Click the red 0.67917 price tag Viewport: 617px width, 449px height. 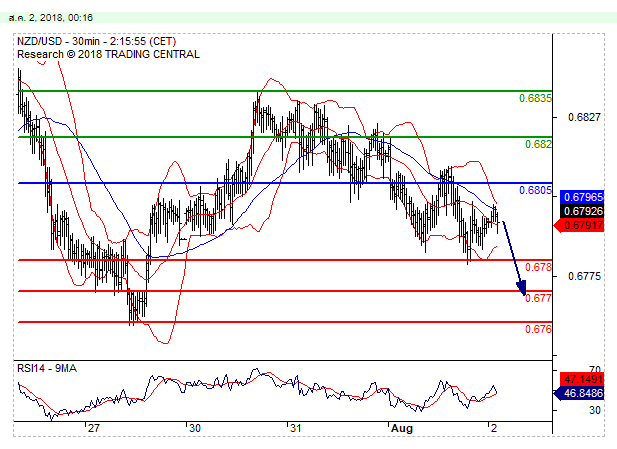click(579, 225)
